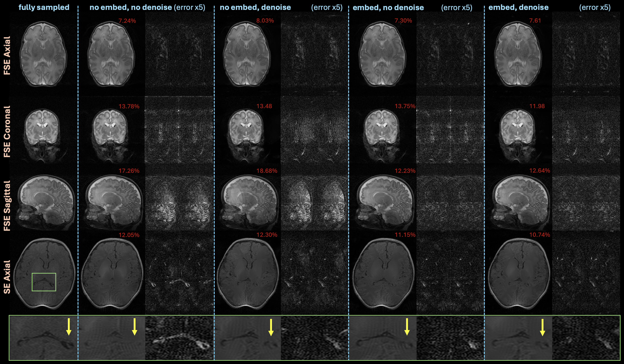
Task: Click the embed, denoise SE Axial reconstruction
Action: click(519, 274)
